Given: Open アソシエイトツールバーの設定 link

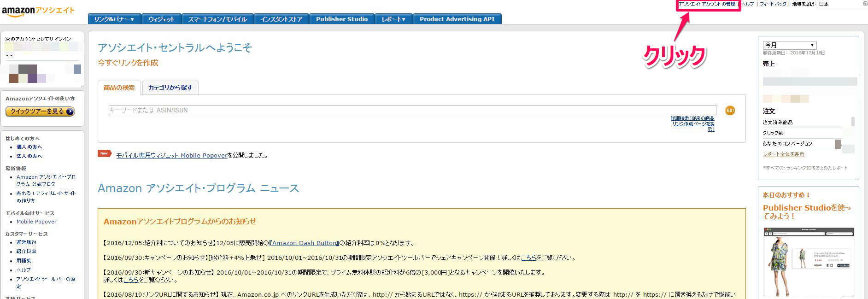Looking at the screenshot, I should point(46,282).
